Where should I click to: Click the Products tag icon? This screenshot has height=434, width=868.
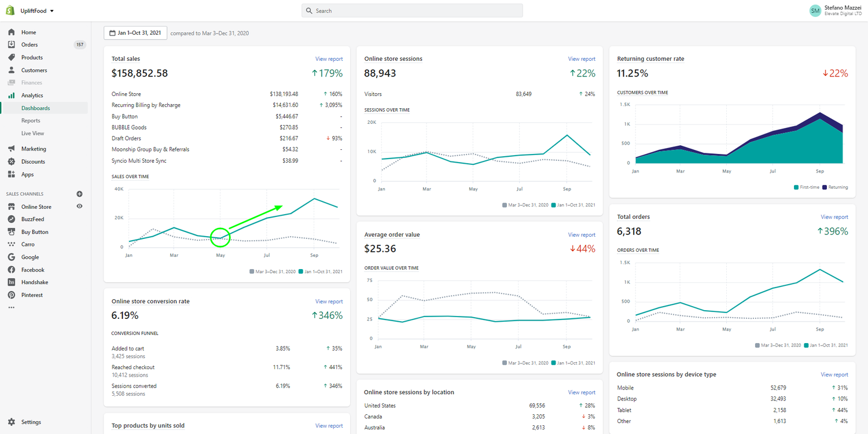pos(11,57)
